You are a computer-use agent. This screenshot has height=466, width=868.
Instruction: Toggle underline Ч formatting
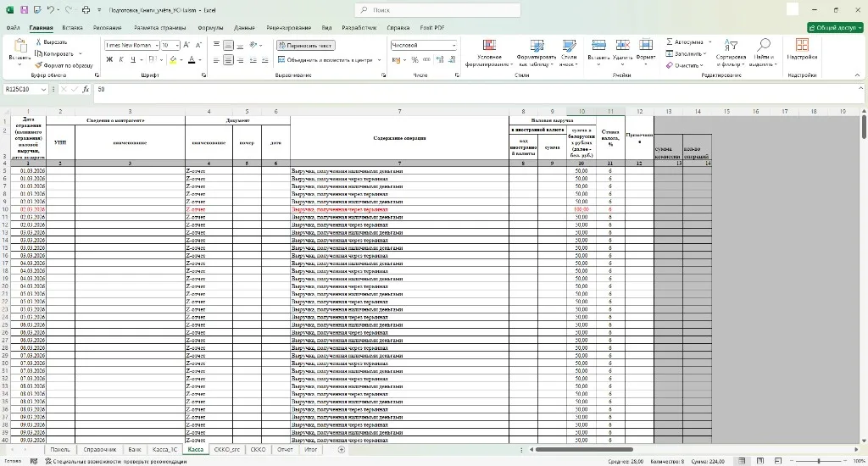click(x=133, y=60)
